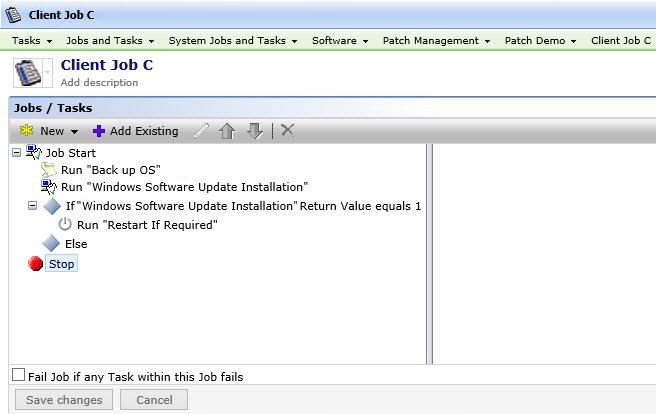The height and width of the screenshot is (414, 656).
Task: Open the System Jobs and Tasks menu
Action: coord(227,41)
